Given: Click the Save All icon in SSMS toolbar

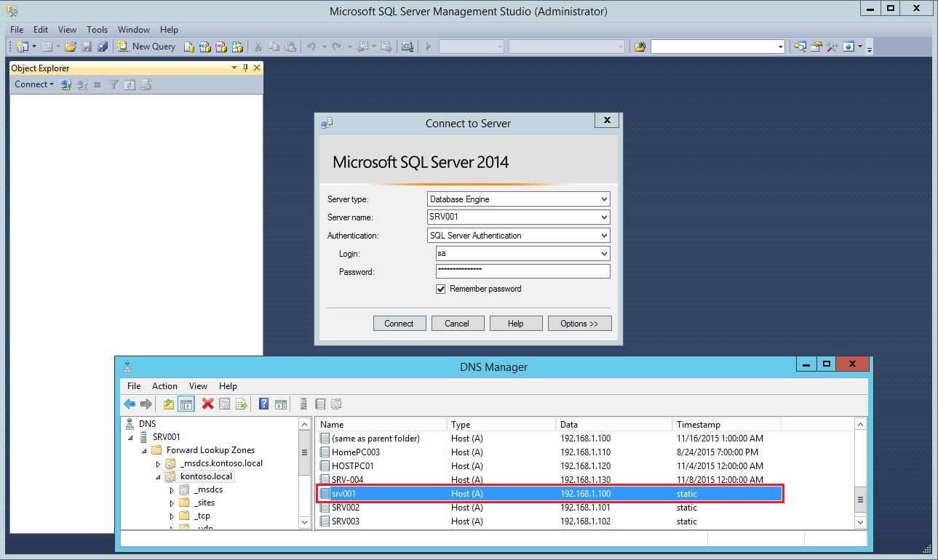Looking at the screenshot, I should pos(103,47).
